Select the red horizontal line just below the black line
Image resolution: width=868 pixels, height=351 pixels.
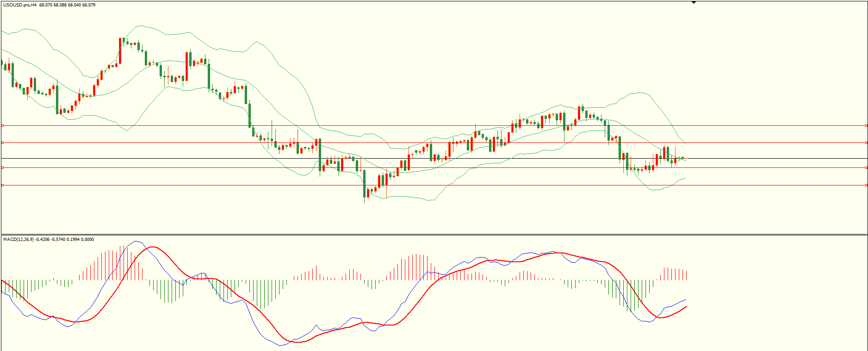click(x=434, y=167)
